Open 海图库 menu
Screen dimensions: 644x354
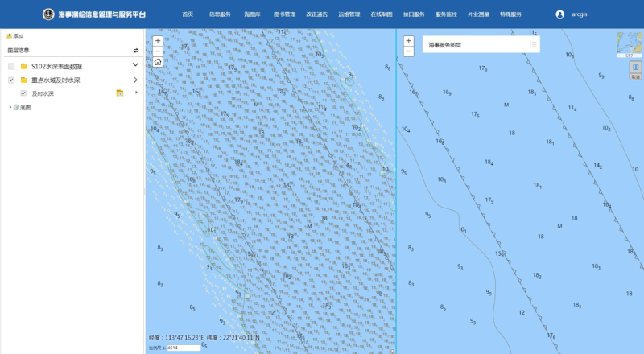click(x=252, y=14)
